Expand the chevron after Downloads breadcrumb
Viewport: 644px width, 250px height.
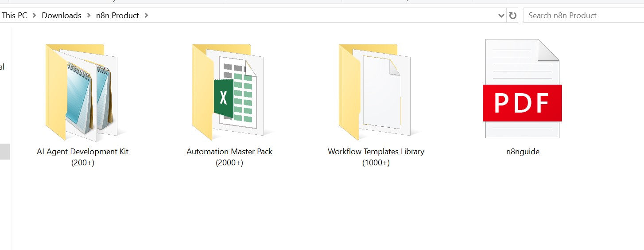(x=89, y=16)
